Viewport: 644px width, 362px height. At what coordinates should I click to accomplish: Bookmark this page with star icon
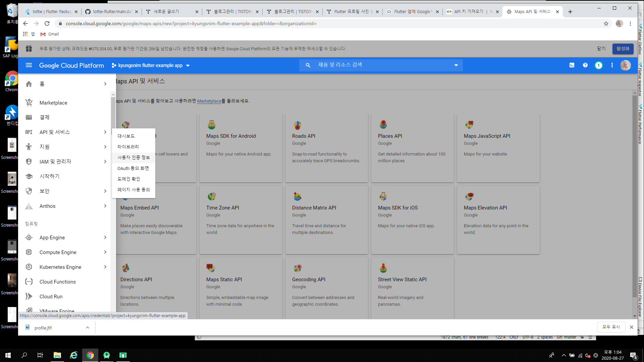pyautogui.click(x=606, y=23)
